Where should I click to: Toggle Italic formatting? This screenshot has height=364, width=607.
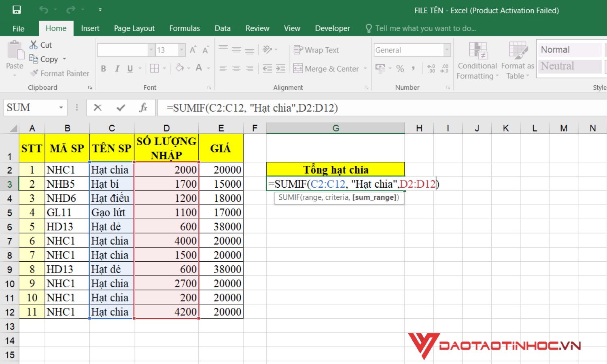click(x=117, y=69)
